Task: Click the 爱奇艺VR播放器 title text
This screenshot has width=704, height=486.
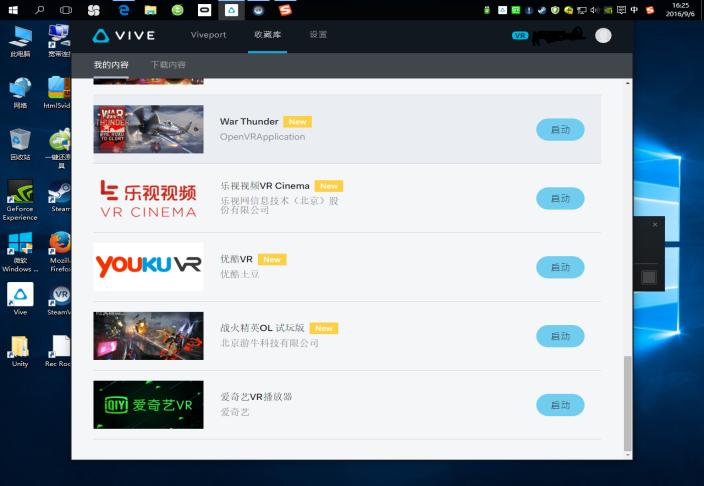Action: [x=256, y=397]
